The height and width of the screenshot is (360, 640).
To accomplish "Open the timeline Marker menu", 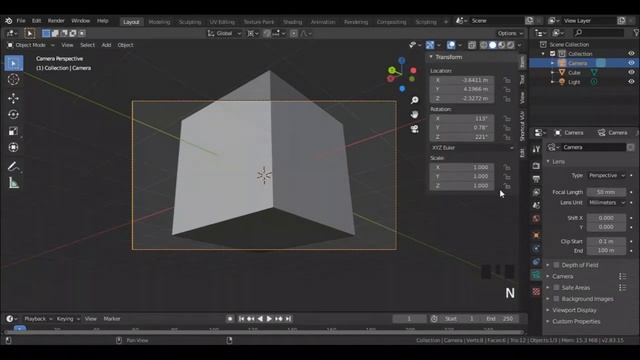I will point(111,319).
